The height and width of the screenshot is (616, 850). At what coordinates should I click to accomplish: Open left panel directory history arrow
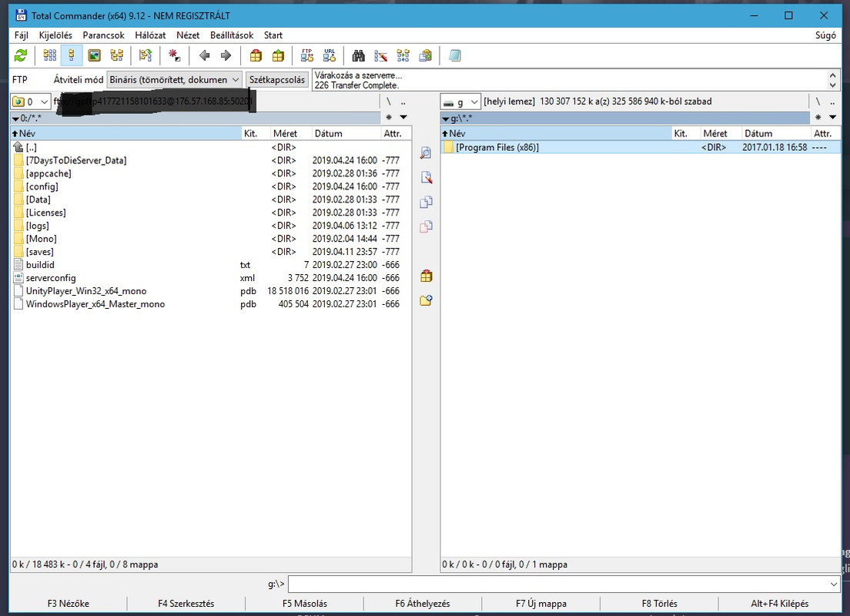pos(403,117)
